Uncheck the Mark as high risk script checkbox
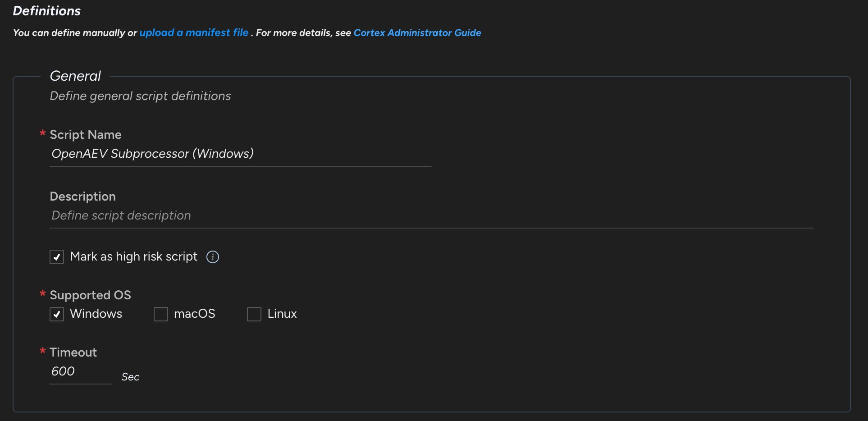 57,257
